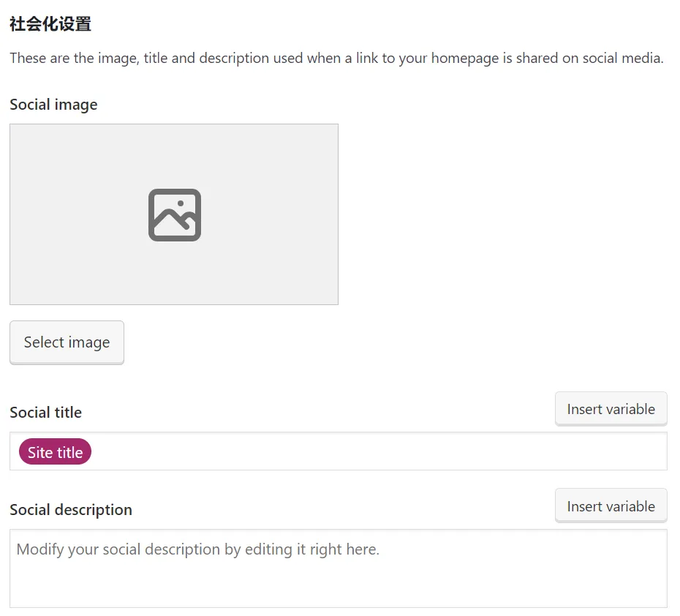680x616 pixels.
Task: Click the 社会化设置 section heading
Action: 50,24
